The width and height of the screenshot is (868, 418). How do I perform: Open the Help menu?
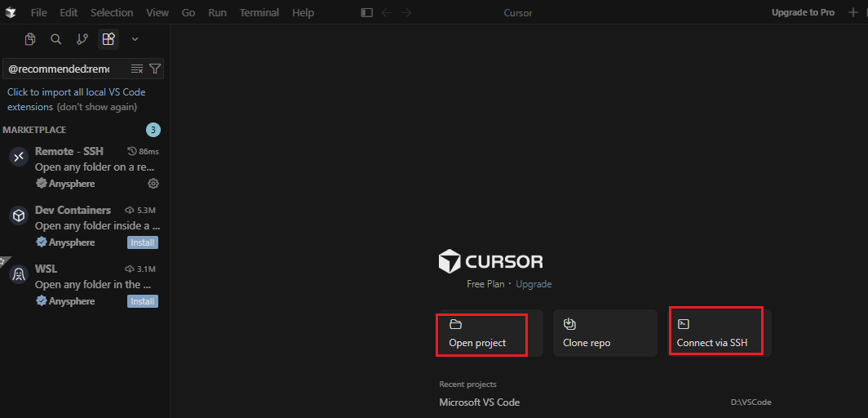303,12
